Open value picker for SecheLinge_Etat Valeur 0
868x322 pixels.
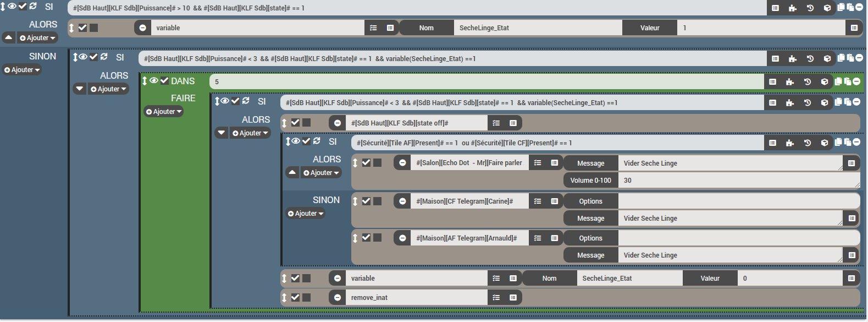tap(851, 278)
